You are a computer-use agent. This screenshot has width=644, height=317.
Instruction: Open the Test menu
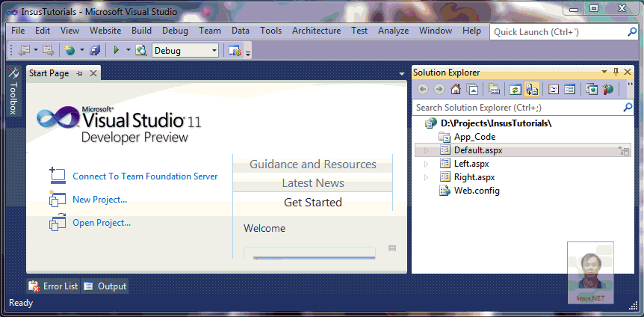359,31
